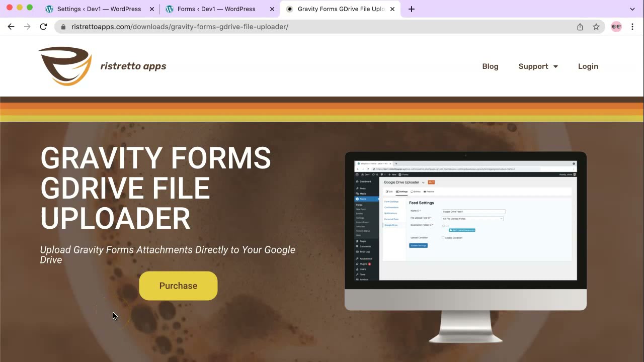Click the browser back arrow

tap(11, 27)
